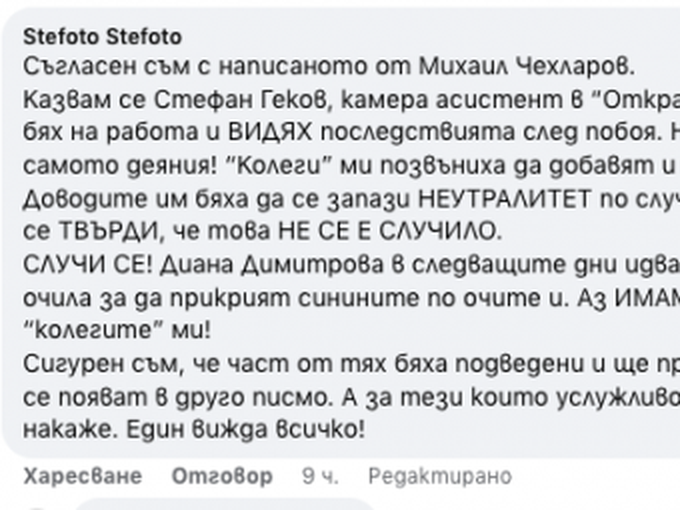Click the final sentence Един вижда всичко!
This screenshot has width=680, height=510.
coord(245,430)
